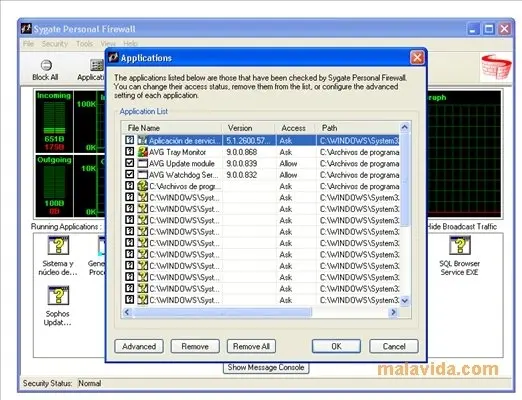The image size is (522, 400).
Task: Open the View menu
Action: tap(108, 44)
